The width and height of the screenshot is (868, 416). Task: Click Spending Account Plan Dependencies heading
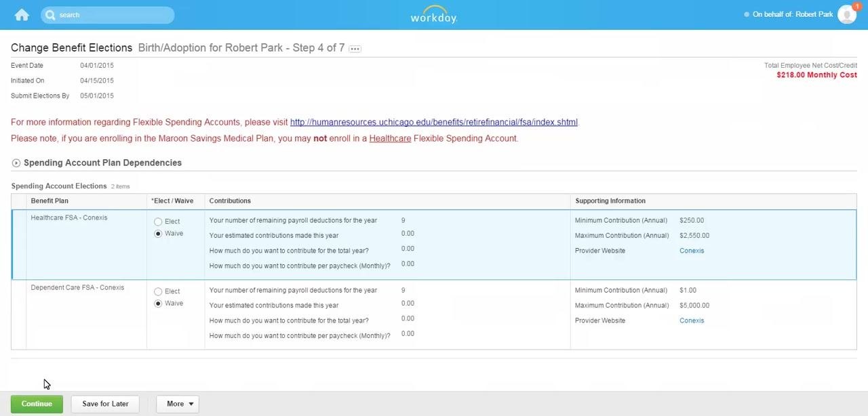(102, 163)
